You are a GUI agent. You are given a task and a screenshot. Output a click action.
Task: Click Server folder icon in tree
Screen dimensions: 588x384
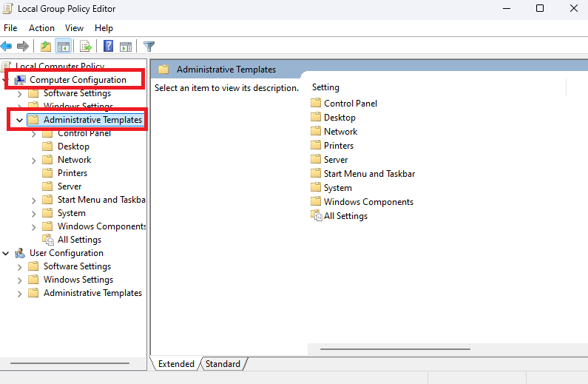[x=47, y=186]
